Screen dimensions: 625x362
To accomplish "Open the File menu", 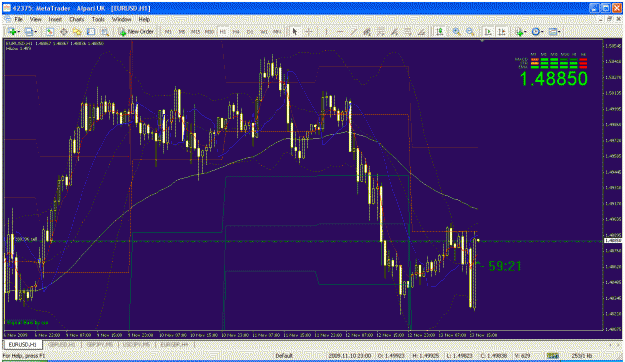I will coord(18,19).
